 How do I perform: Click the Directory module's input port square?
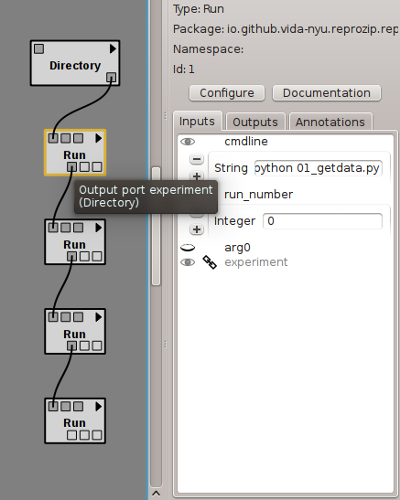pos(39,49)
